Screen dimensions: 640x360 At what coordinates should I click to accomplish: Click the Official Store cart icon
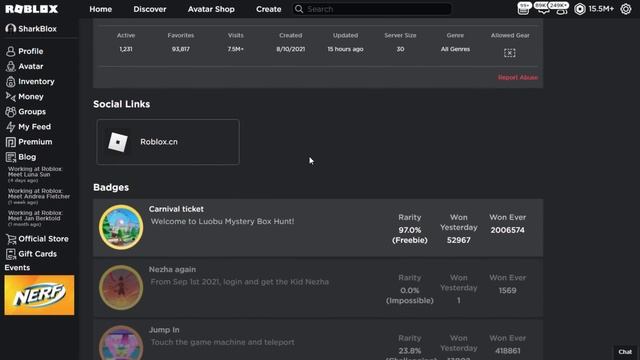[11, 239]
